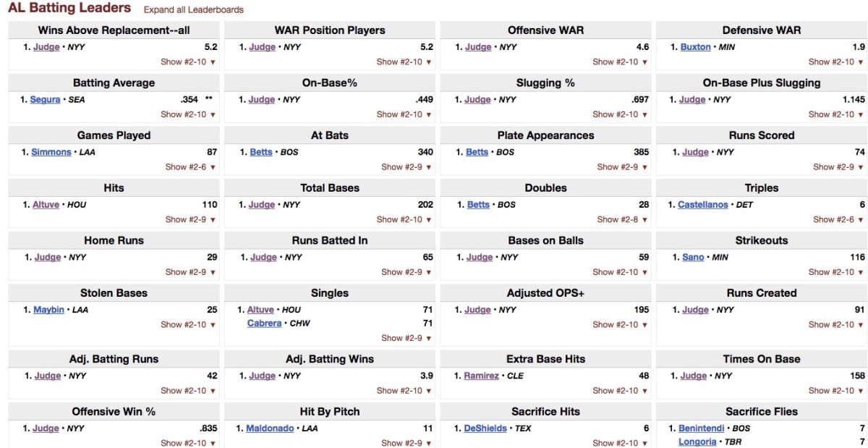Click Expand all Leaderboards link
This screenshot has height=448, width=868.
pos(193,10)
